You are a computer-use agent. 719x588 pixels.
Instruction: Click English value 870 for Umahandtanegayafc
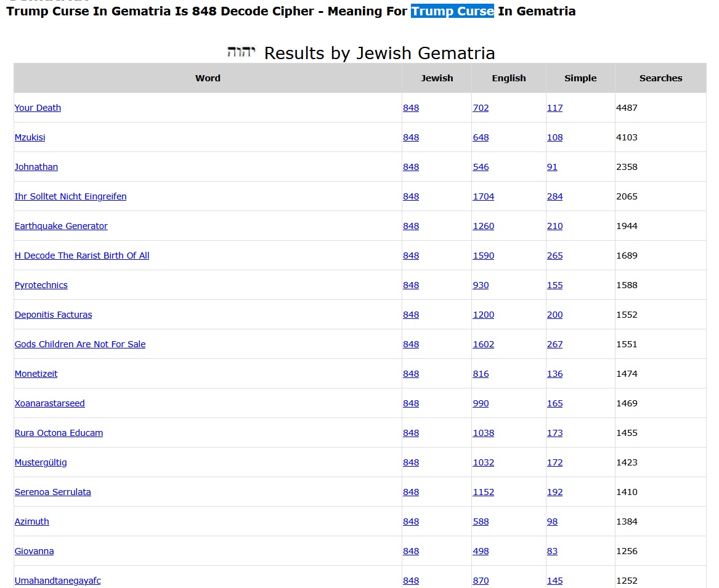(481, 581)
